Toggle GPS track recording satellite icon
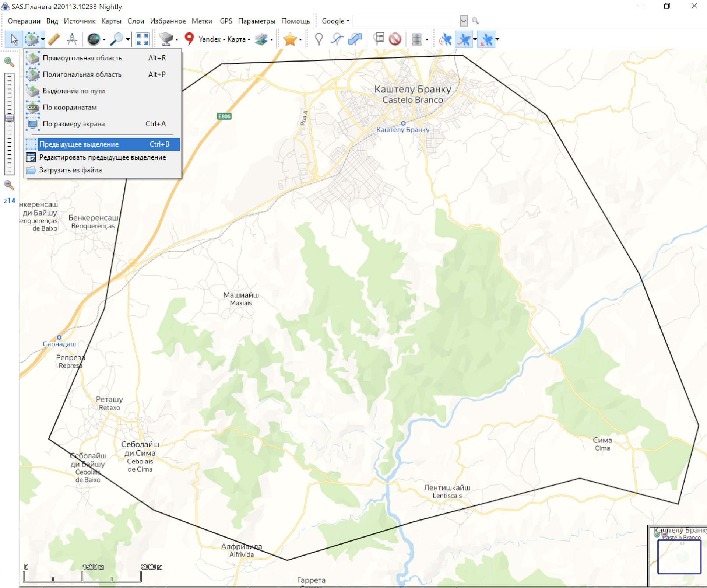This screenshot has width=707, height=588. coord(464,39)
